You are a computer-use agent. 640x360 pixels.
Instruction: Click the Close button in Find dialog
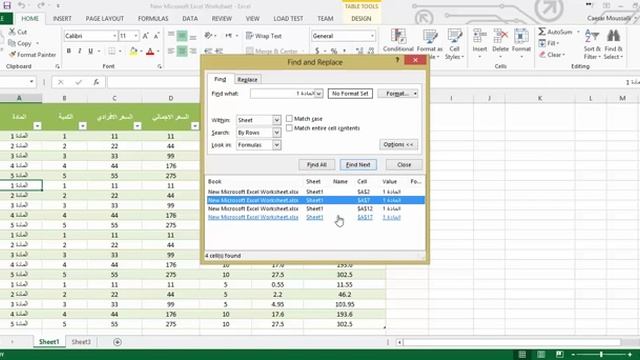[404, 165]
